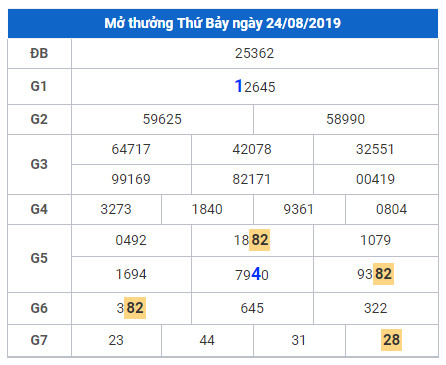Click the G3 number 82171
Screen dimensions: 446x365
point(251,179)
